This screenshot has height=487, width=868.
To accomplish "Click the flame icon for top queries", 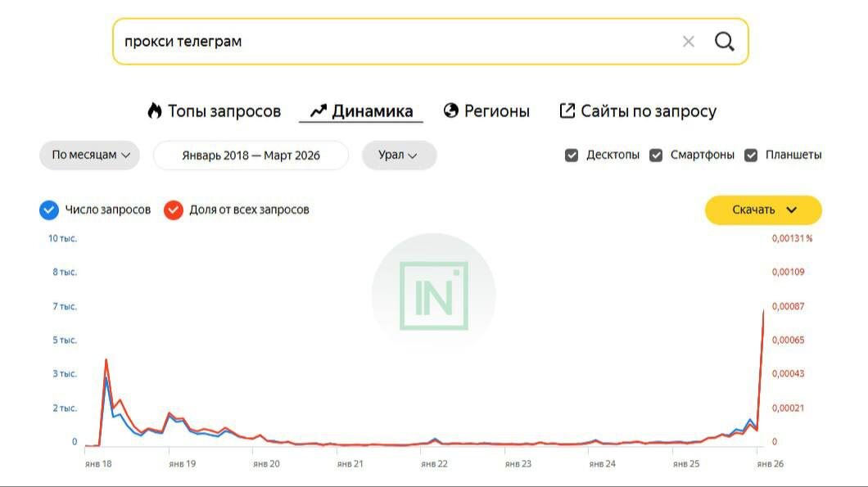I will pyautogui.click(x=155, y=111).
